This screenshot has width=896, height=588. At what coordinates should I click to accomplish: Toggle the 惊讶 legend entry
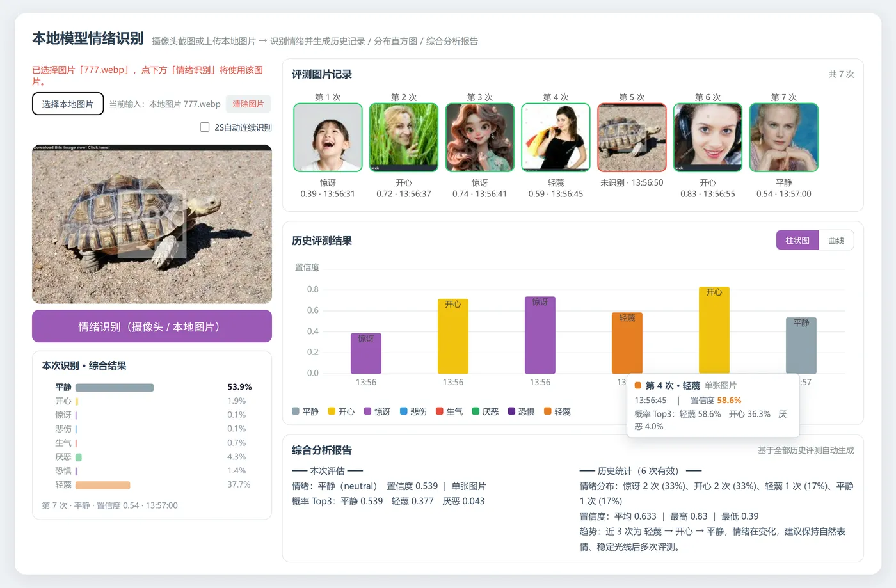click(x=377, y=411)
